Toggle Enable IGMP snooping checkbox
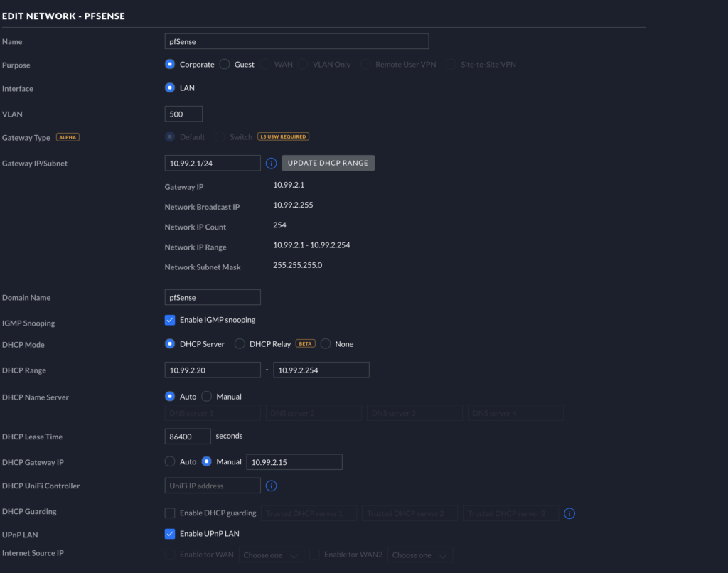 tap(170, 320)
